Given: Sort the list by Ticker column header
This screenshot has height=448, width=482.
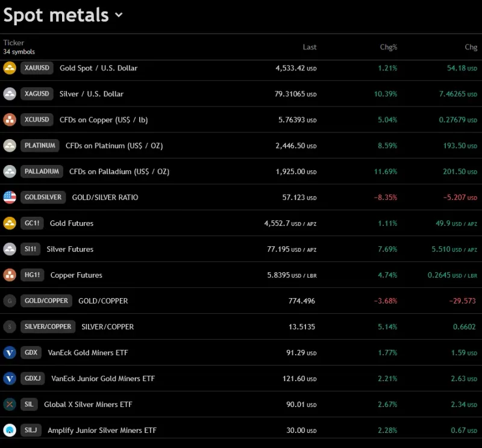Looking at the screenshot, I should click(x=14, y=43).
